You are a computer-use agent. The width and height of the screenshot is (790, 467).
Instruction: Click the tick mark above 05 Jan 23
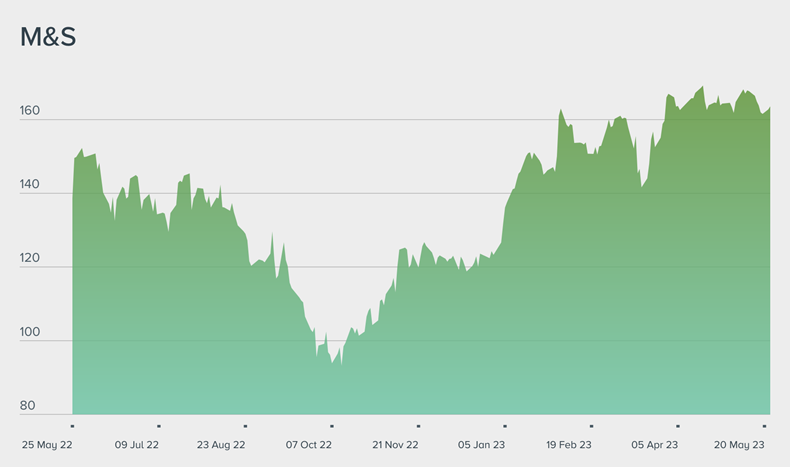[x=505, y=426]
